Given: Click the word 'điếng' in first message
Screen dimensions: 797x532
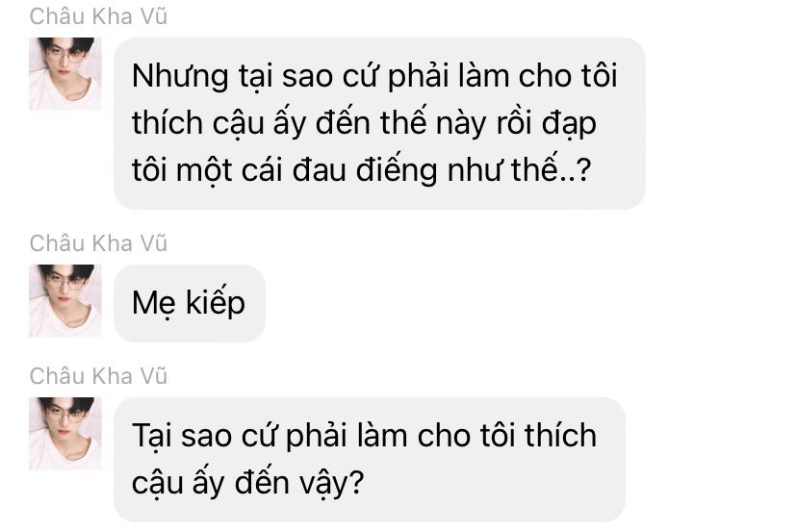Looking at the screenshot, I should [397, 170].
